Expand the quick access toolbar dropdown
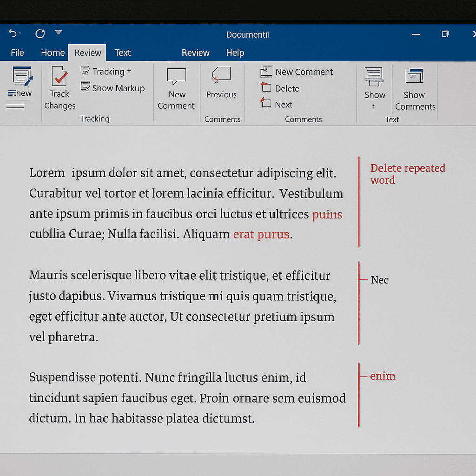 click(58, 32)
